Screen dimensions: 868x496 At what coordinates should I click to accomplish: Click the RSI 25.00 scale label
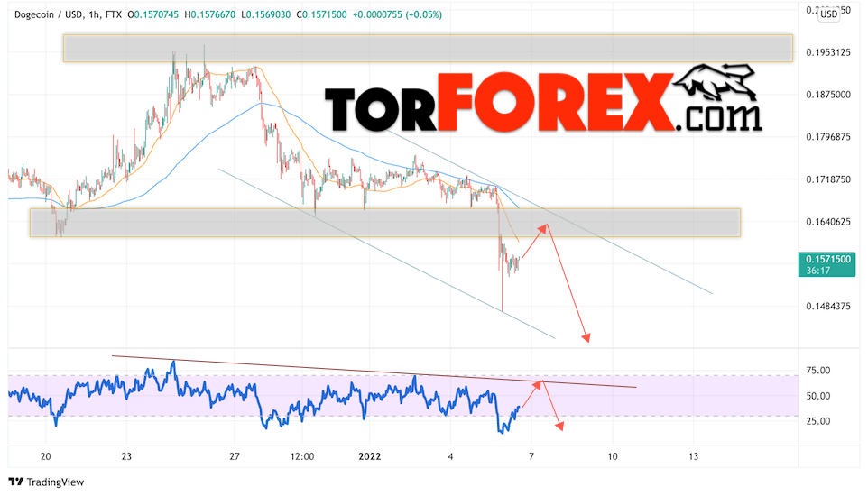pyautogui.click(x=818, y=421)
